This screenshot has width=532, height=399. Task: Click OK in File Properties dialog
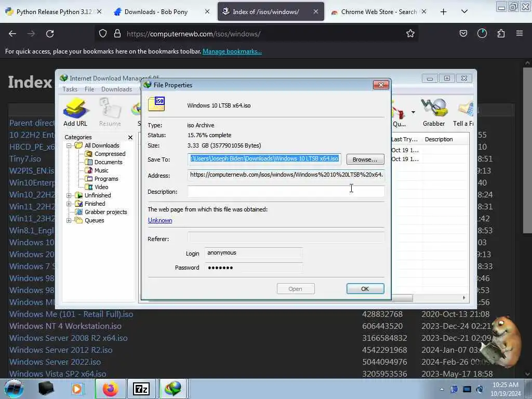365,289
